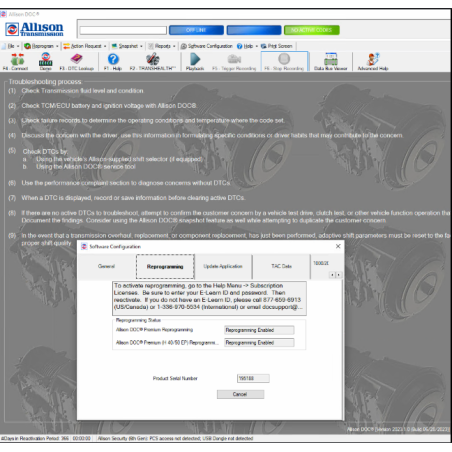This screenshot has width=452, height=452.
Task: Switch to the General tab
Action: pos(107,266)
